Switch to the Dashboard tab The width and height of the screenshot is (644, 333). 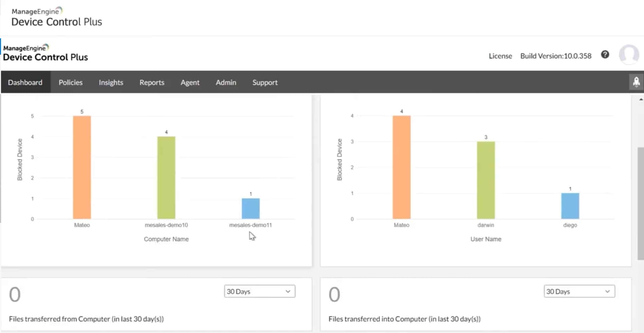25,82
